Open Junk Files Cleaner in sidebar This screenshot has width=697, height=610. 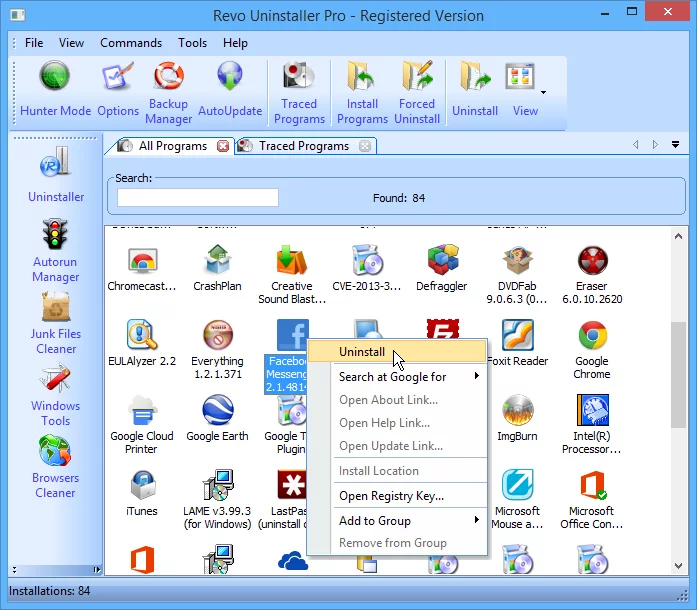(56, 323)
